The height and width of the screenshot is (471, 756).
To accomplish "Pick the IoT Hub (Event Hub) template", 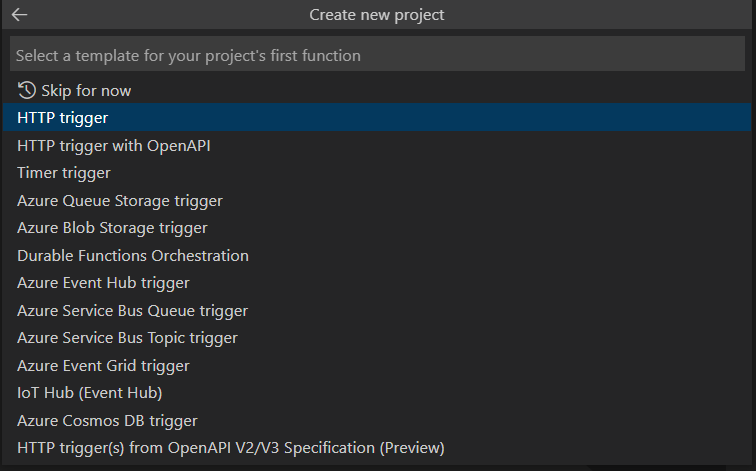I will [x=377, y=392].
